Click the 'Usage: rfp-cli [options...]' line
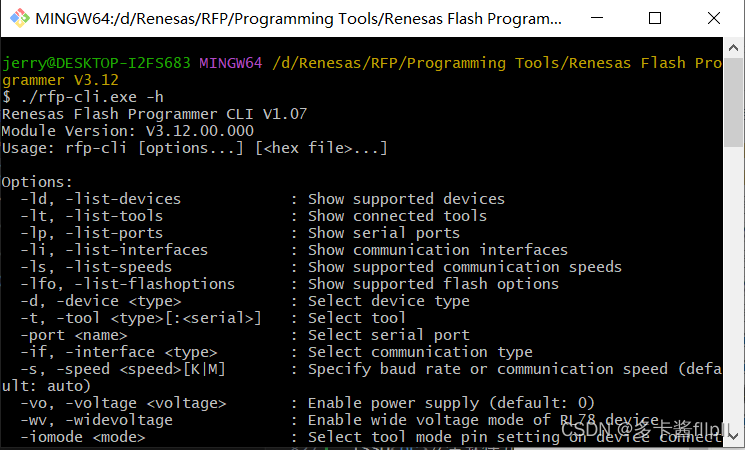745x450 pixels. [x=195, y=148]
